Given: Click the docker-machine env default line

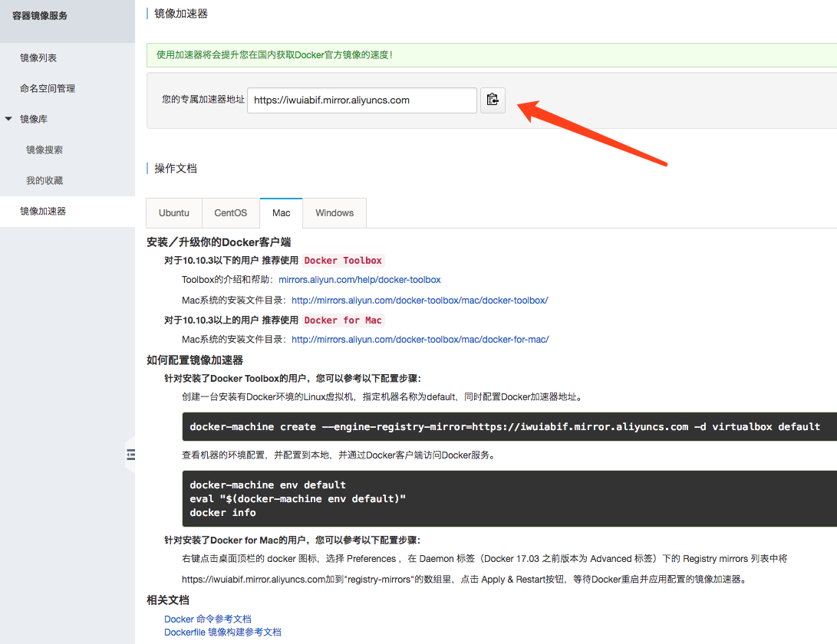Looking at the screenshot, I should [x=268, y=485].
